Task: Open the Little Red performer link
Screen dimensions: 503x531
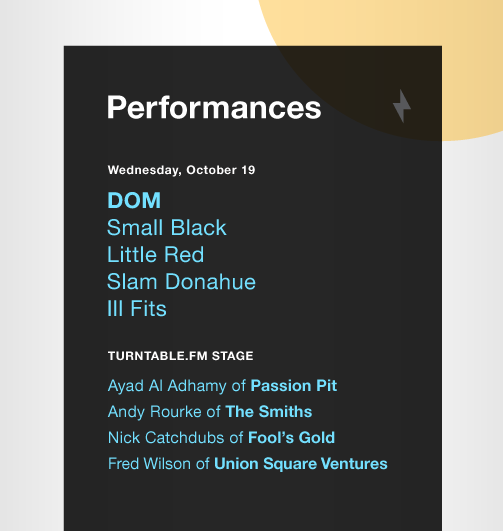Action: click(x=156, y=254)
